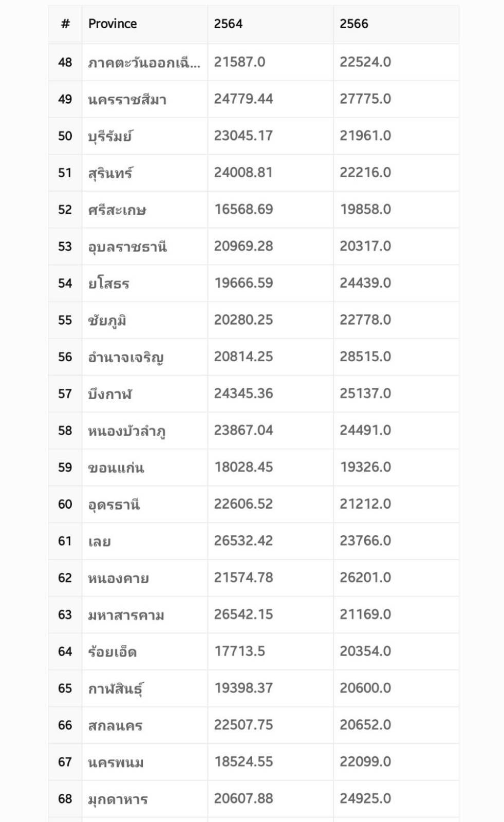This screenshot has width=504, height=822.
Task: Click 28515.0 in the อำนาจเจริญ row
Action: click(x=365, y=357)
